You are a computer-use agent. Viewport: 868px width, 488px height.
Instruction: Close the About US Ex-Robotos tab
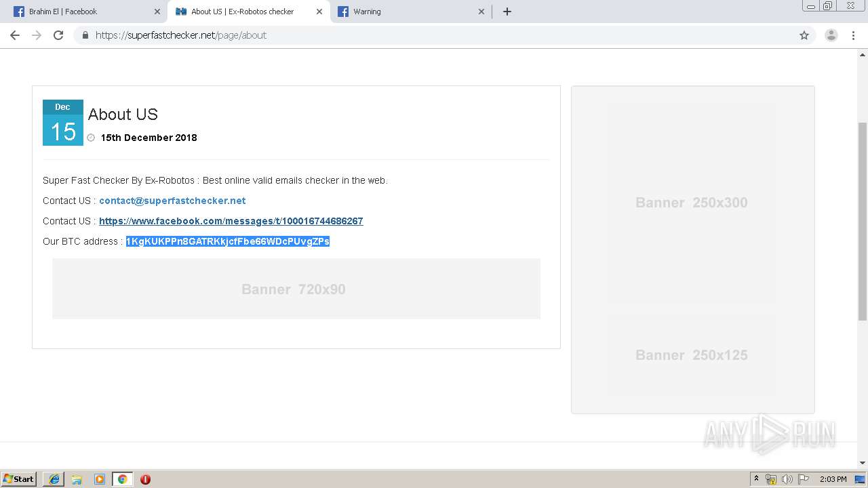(319, 12)
